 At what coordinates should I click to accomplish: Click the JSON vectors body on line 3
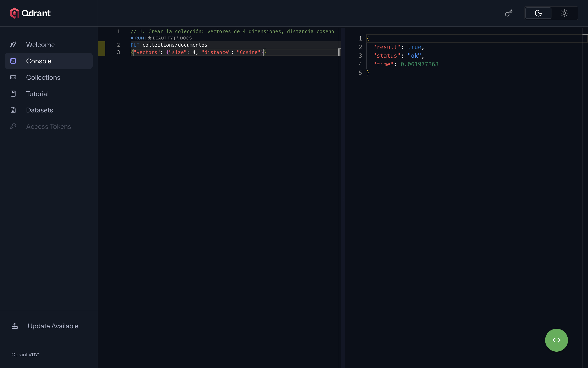[198, 52]
